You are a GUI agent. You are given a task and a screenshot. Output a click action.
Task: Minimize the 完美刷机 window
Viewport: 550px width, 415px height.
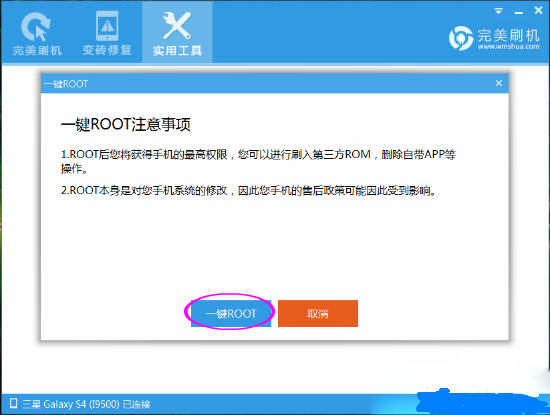point(519,12)
